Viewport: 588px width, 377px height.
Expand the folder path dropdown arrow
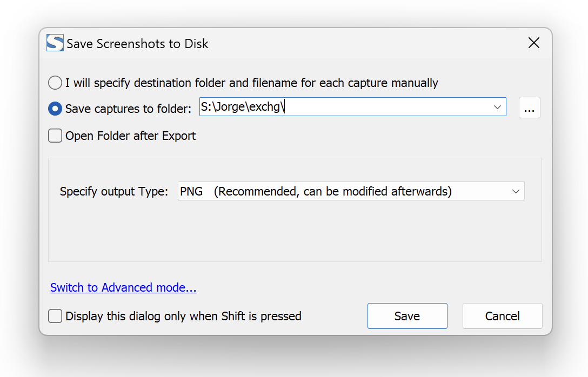pyautogui.click(x=498, y=107)
